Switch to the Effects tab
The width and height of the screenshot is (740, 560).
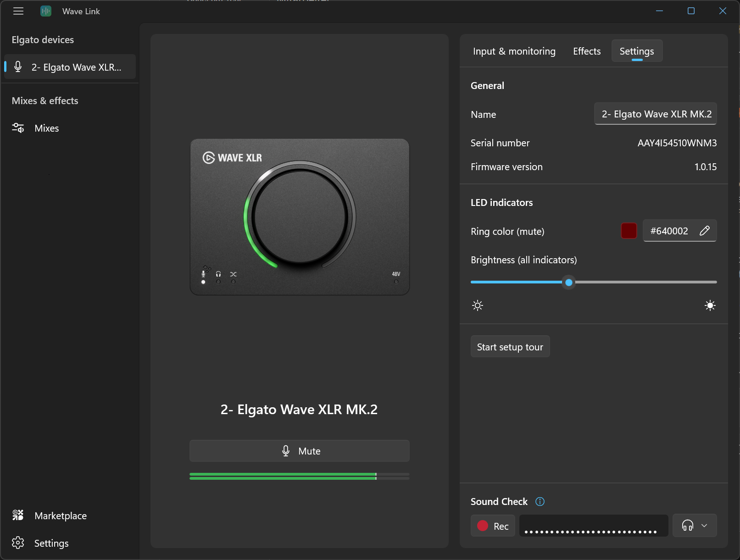[587, 51]
